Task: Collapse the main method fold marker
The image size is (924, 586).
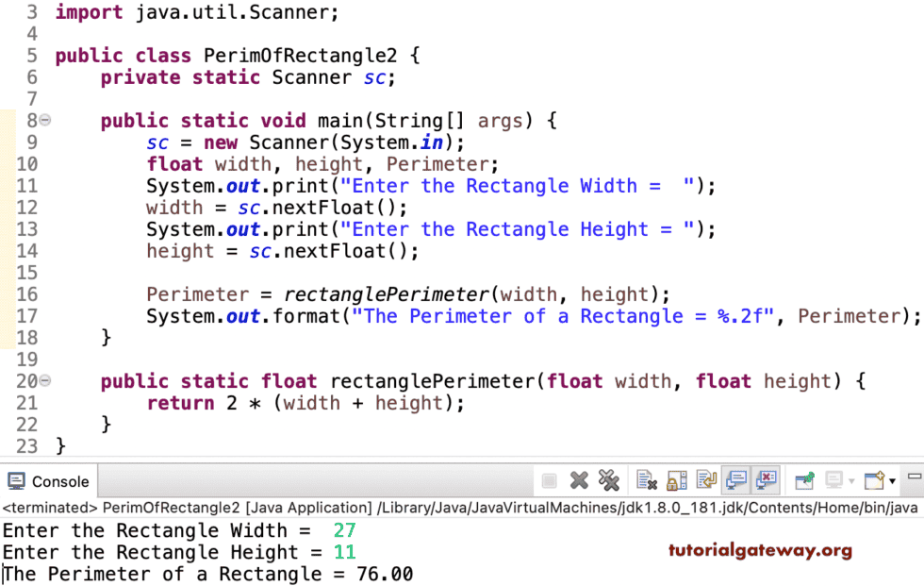Action: tap(44, 120)
